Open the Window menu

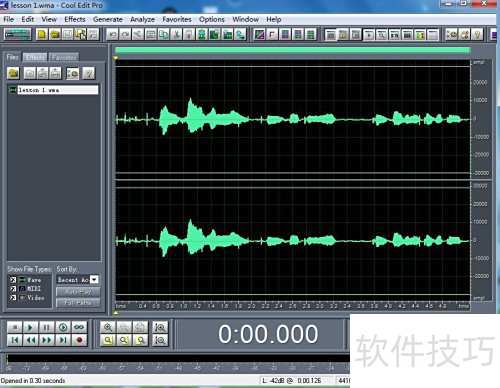246,19
